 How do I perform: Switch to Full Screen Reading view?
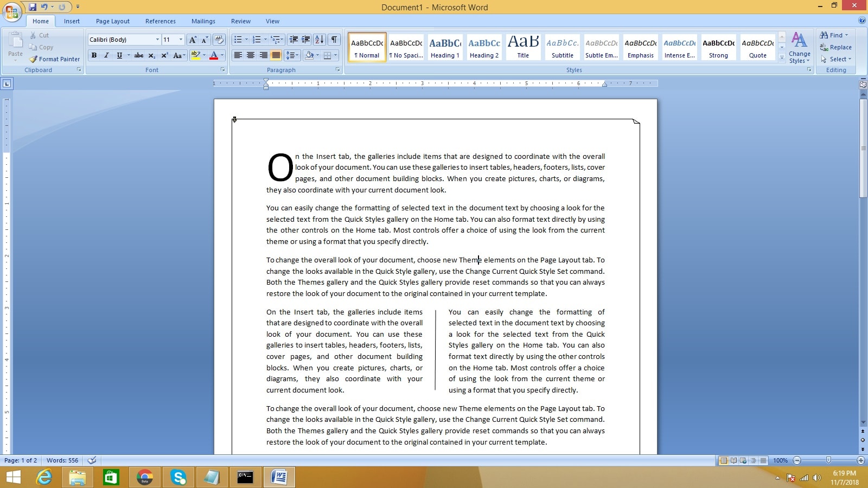pyautogui.click(x=733, y=460)
